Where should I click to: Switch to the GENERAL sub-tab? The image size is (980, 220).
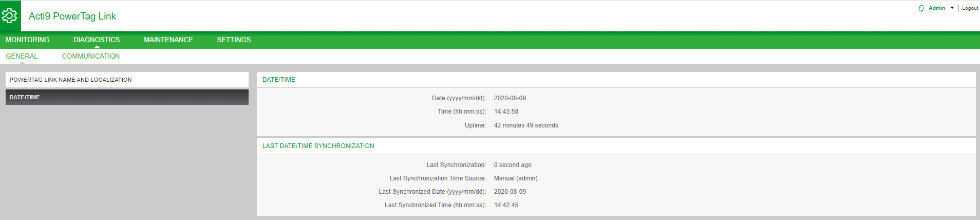coord(22,56)
